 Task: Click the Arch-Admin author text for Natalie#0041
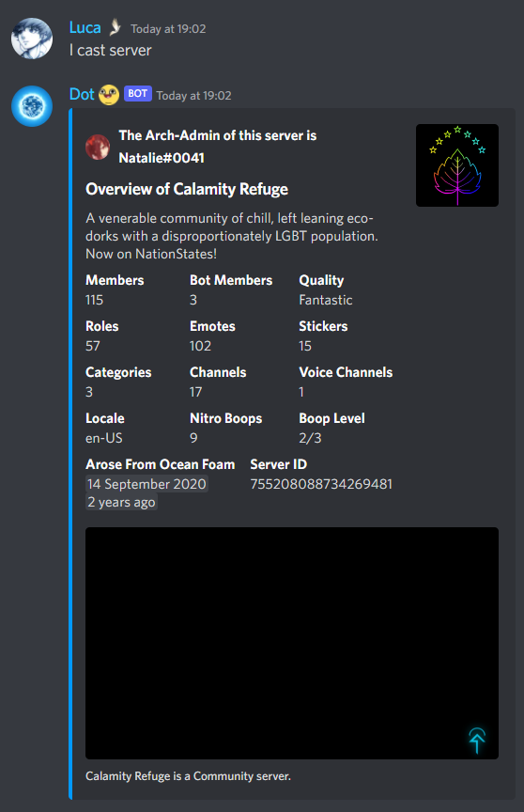217,147
